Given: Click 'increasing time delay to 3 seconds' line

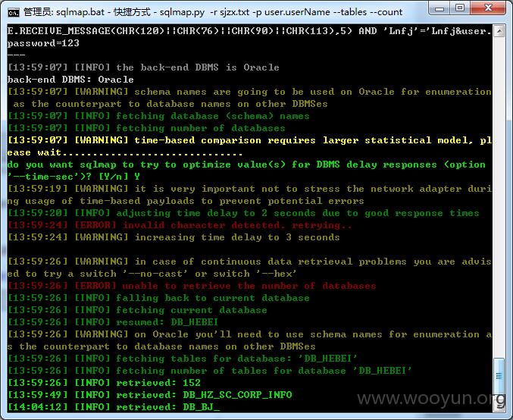Looking at the screenshot, I should click(x=174, y=237).
